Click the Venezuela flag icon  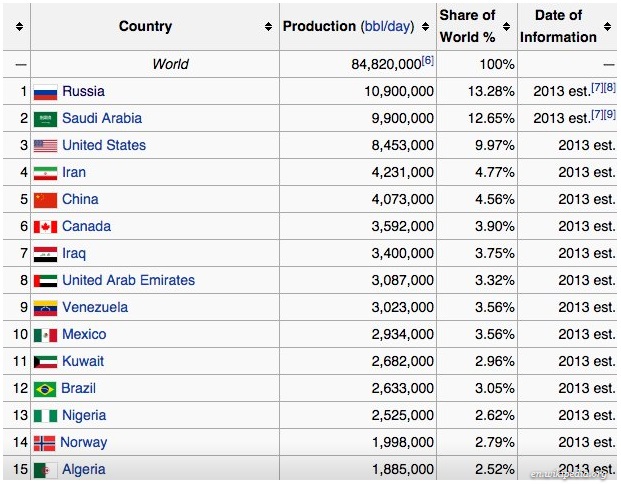coord(45,308)
